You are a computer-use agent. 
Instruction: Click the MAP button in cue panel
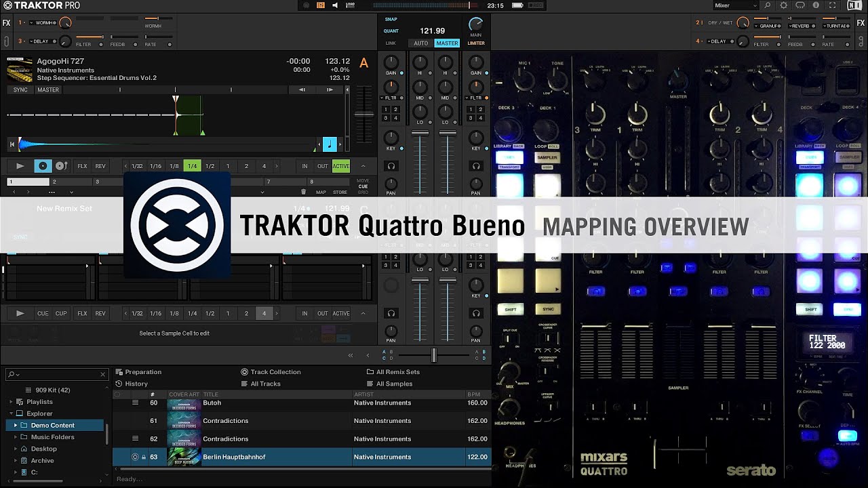coord(321,192)
